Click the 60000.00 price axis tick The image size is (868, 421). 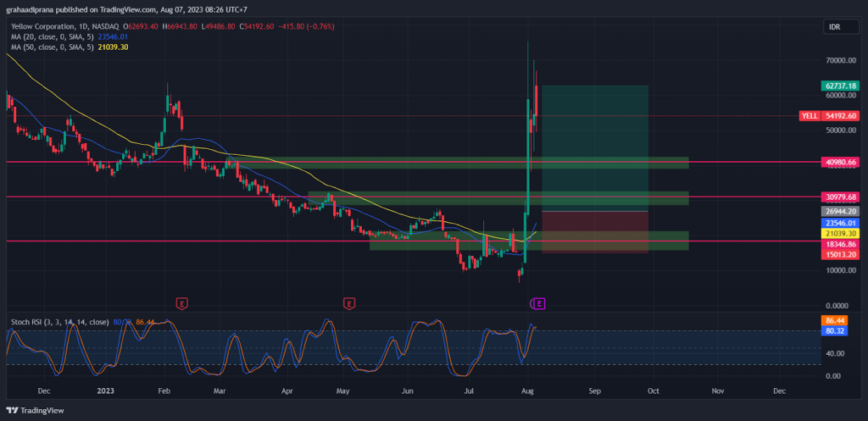(841, 95)
